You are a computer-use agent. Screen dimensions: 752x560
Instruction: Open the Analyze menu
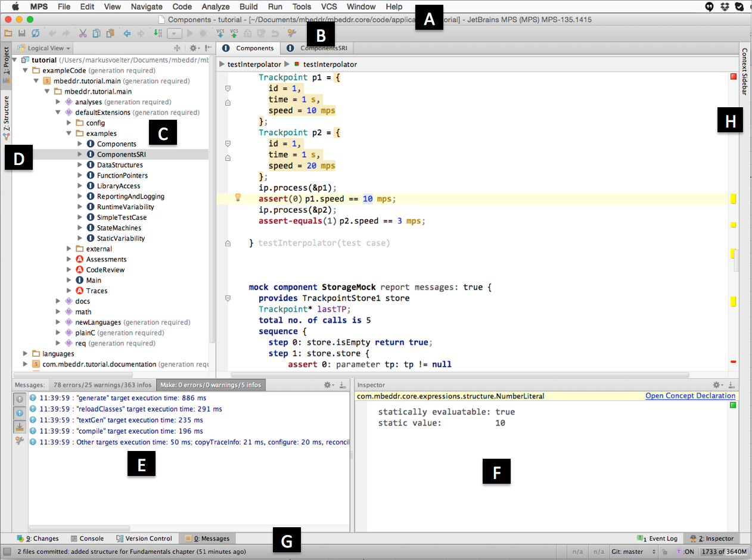click(216, 7)
